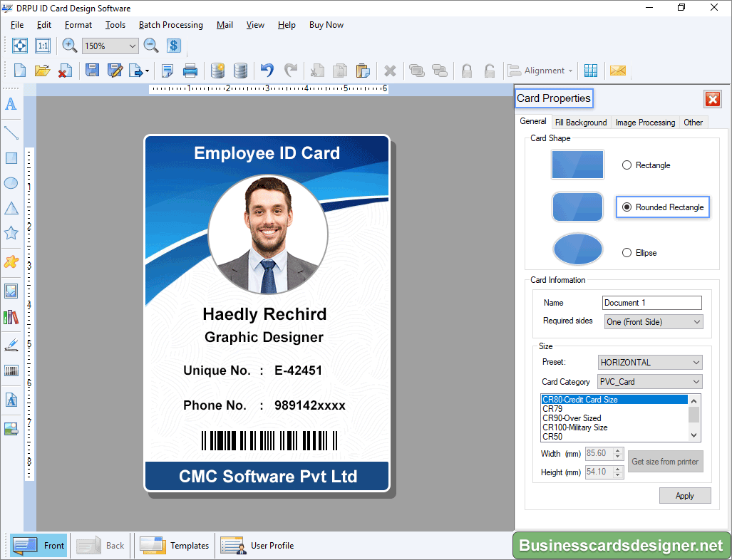Screen dimensions: 732x560
Task: Click Get size from printer button
Action: point(665,462)
